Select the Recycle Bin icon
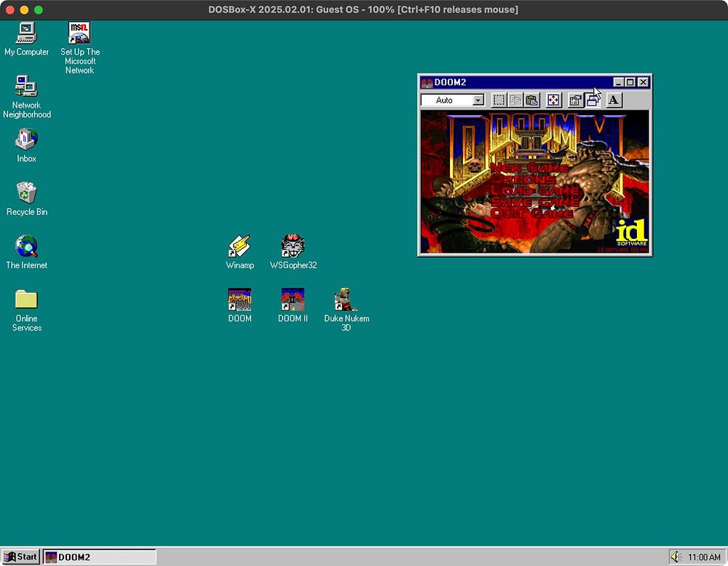This screenshot has width=728, height=566. 26,199
